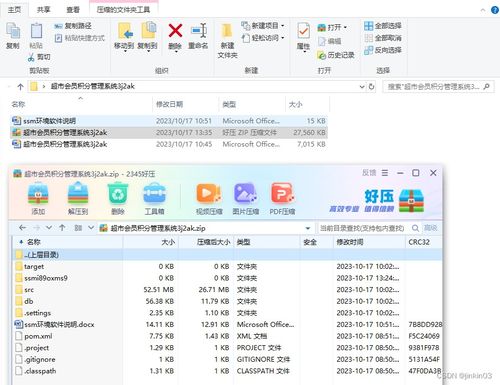Click the 反向选择 invert selection button
The height and width of the screenshot is (385, 500).
pos(383,50)
